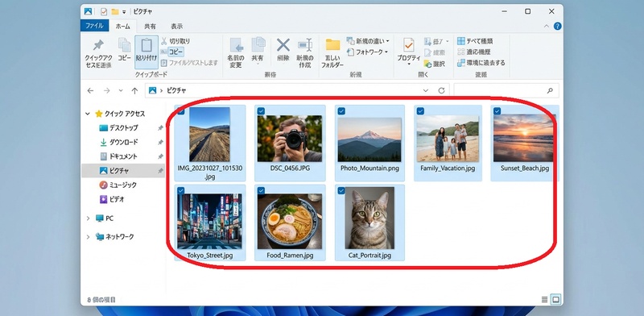Expand the PC tree node
The height and width of the screenshot is (316, 644).
tap(88, 218)
